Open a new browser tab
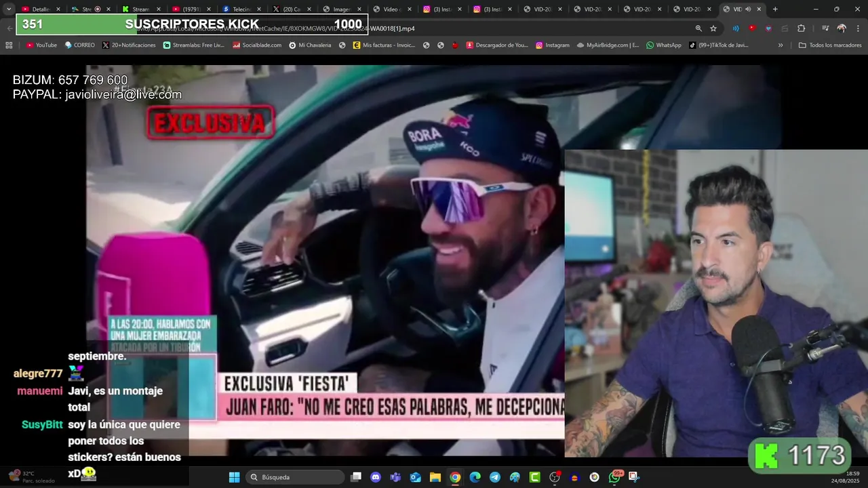Screen dimensions: 868x488 click(x=775, y=9)
